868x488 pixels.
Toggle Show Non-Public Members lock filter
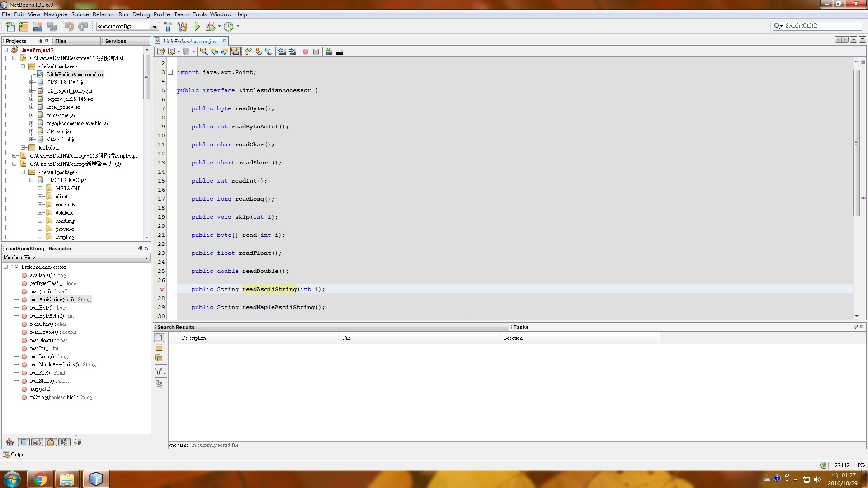click(x=51, y=442)
